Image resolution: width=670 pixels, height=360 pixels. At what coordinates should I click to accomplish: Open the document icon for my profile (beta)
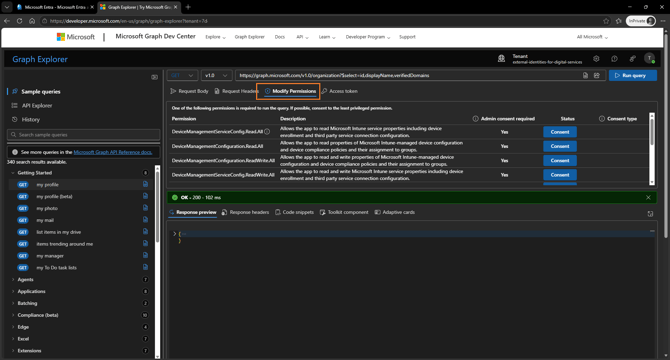point(145,196)
